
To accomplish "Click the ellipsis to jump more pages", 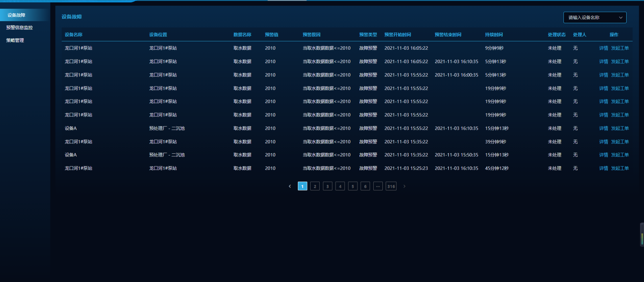I will click(x=378, y=186).
